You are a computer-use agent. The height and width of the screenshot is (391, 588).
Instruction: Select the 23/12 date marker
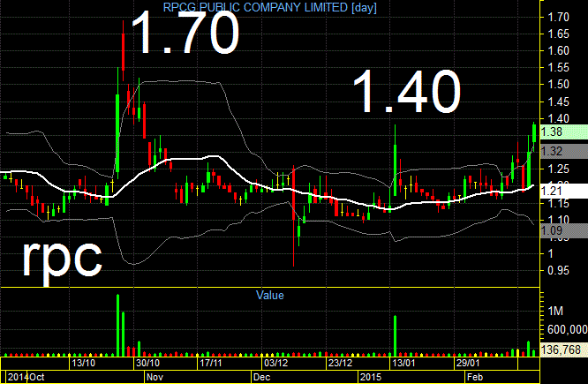(340, 363)
